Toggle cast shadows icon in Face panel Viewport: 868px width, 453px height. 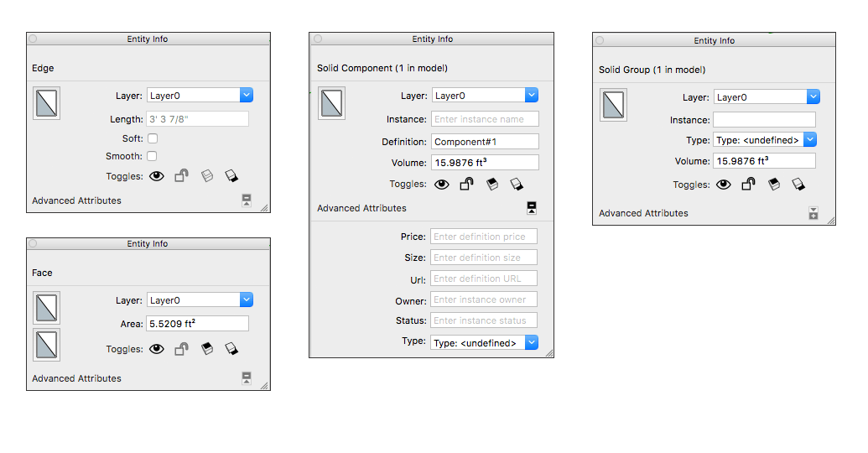click(x=231, y=348)
